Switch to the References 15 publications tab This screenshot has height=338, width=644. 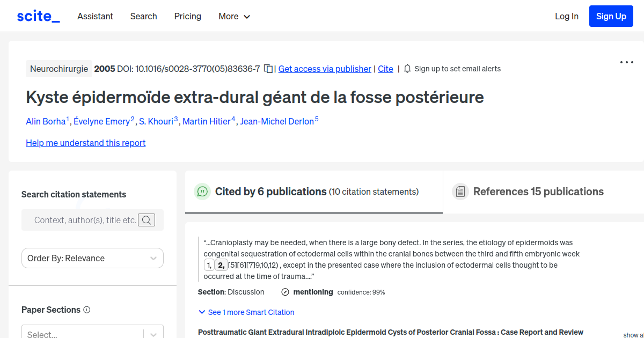coord(538,191)
